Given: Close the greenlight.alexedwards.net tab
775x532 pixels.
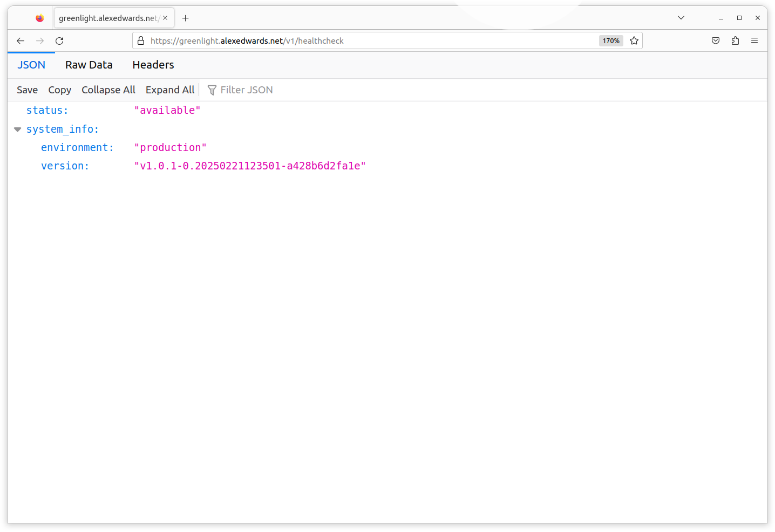Looking at the screenshot, I should [165, 18].
